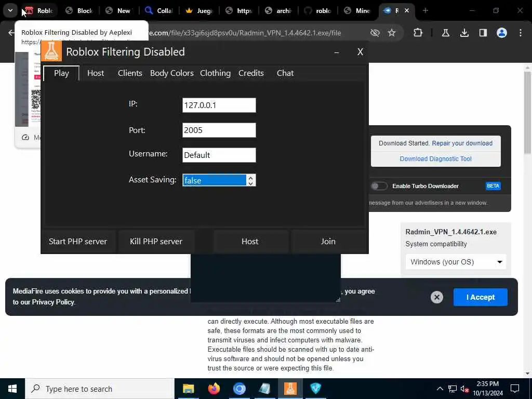Click the Join button

pyautogui.click(x=328, y=241)
